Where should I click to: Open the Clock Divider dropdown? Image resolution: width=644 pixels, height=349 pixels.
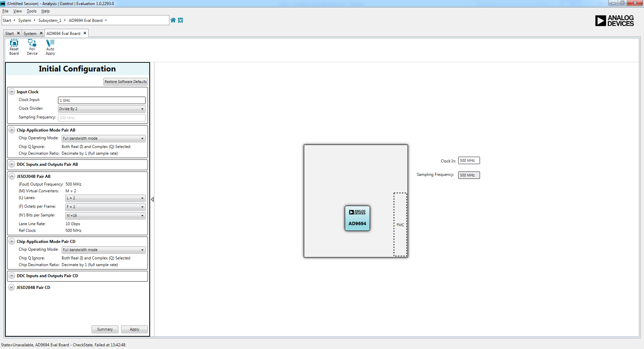[x=102, y=109]
